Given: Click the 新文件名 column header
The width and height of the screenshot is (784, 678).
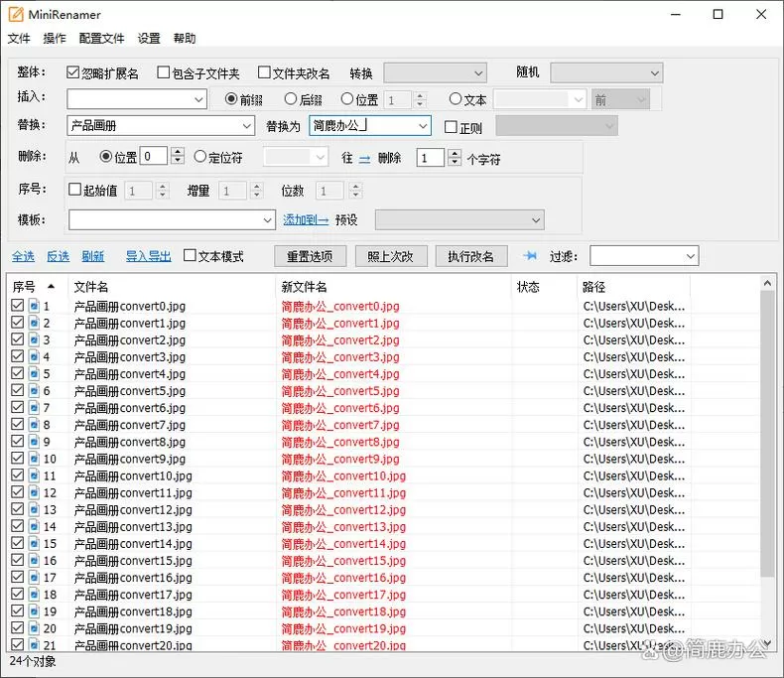Looking at the screenshot, I should pyautogui.click(x=304, y=287).
